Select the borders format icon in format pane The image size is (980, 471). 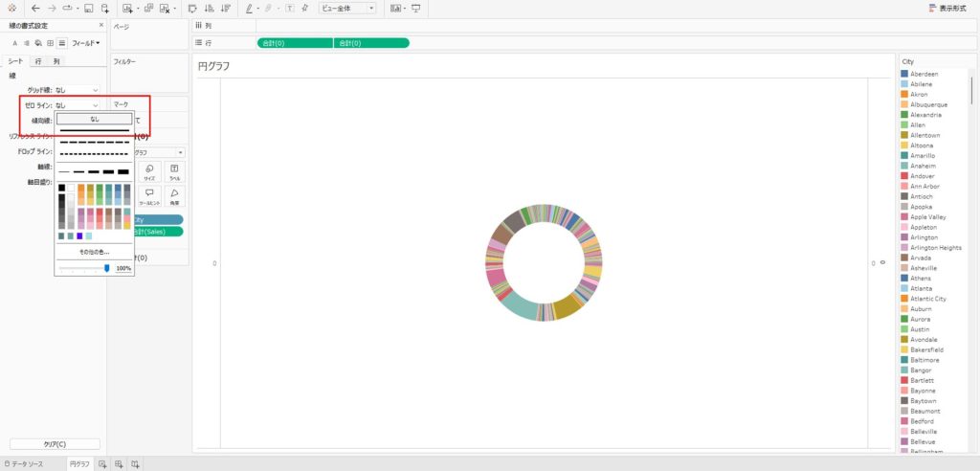[50, 43]
